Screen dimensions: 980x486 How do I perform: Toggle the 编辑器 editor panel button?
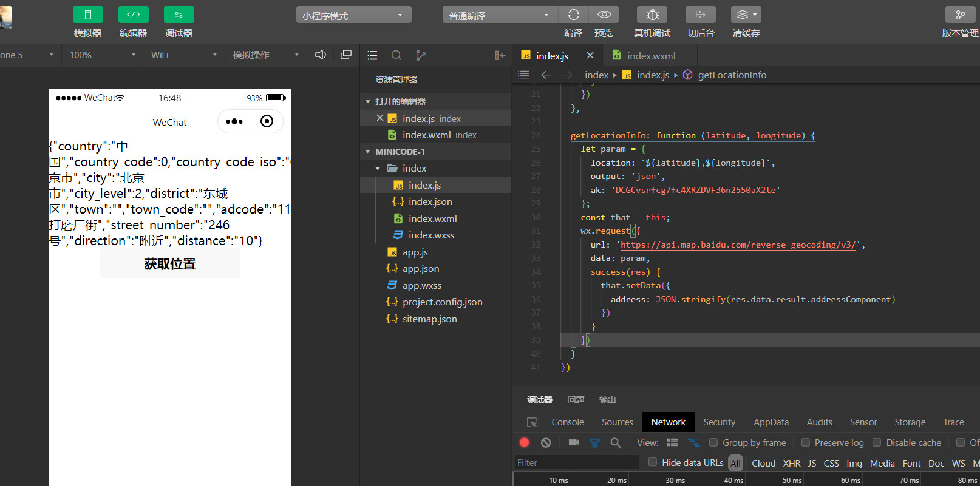[x=134, y=15]
